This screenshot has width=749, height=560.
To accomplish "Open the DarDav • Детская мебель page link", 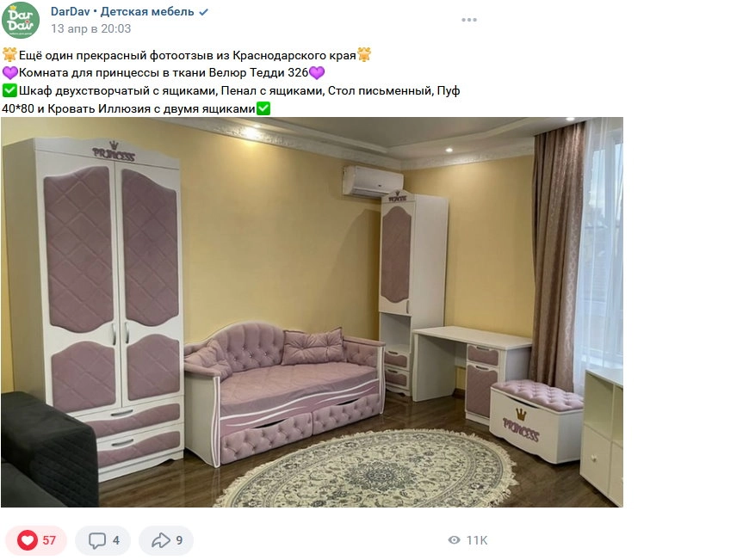I will (122, 11).
